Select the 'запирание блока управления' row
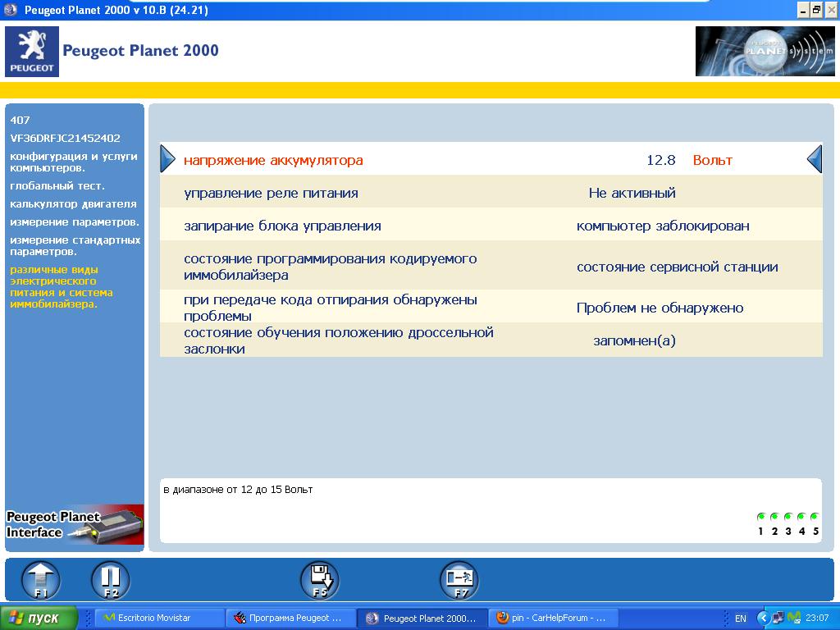The height and width of the screenshot is (630, 840). [x=491, y=225]
